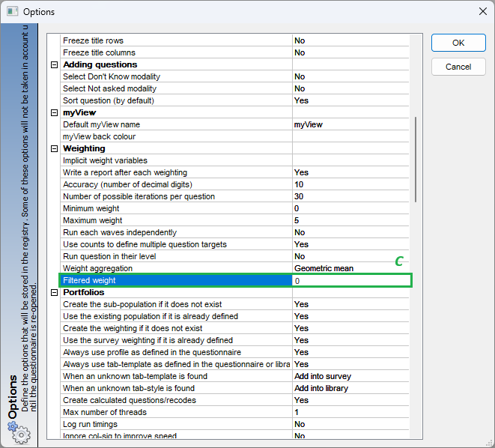
Task: Dismiss the dialog with Cancel
Action: (x=458, y=67)
